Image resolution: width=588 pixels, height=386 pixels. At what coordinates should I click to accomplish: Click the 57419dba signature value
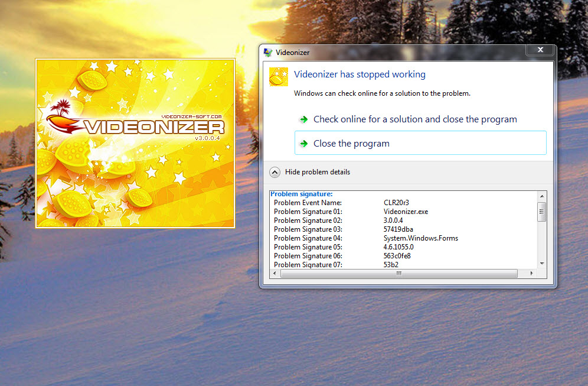coord(398,229)
